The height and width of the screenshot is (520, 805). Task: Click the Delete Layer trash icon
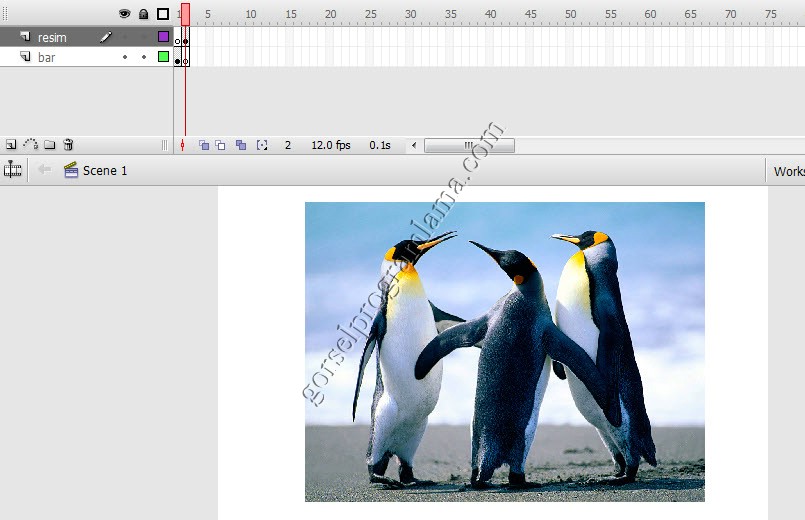68,145
